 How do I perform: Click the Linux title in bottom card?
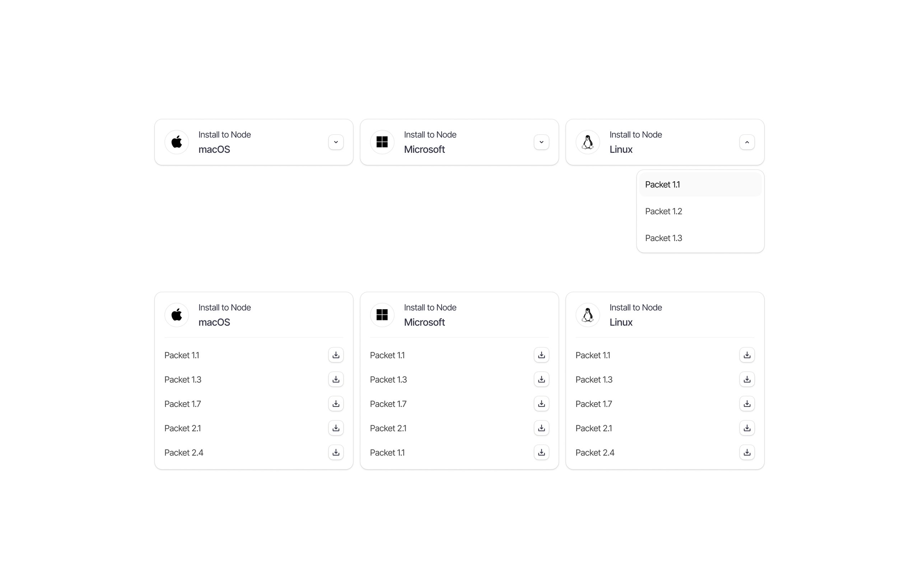621,322
